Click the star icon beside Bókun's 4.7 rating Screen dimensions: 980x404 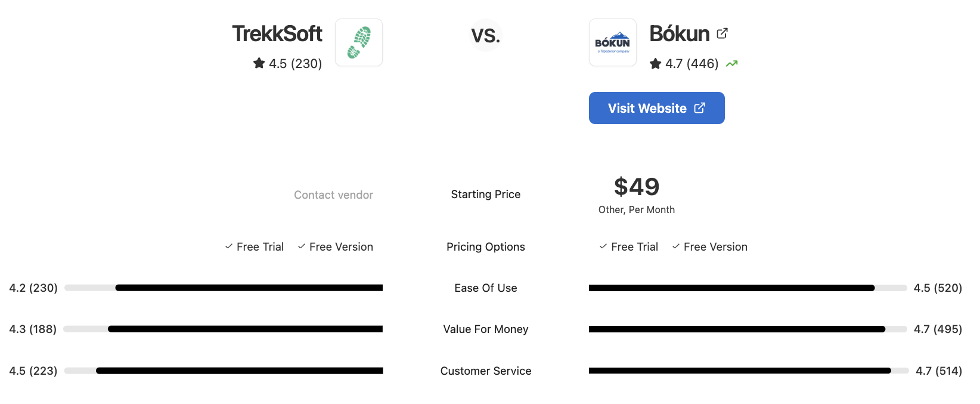(x=655, y=63)
